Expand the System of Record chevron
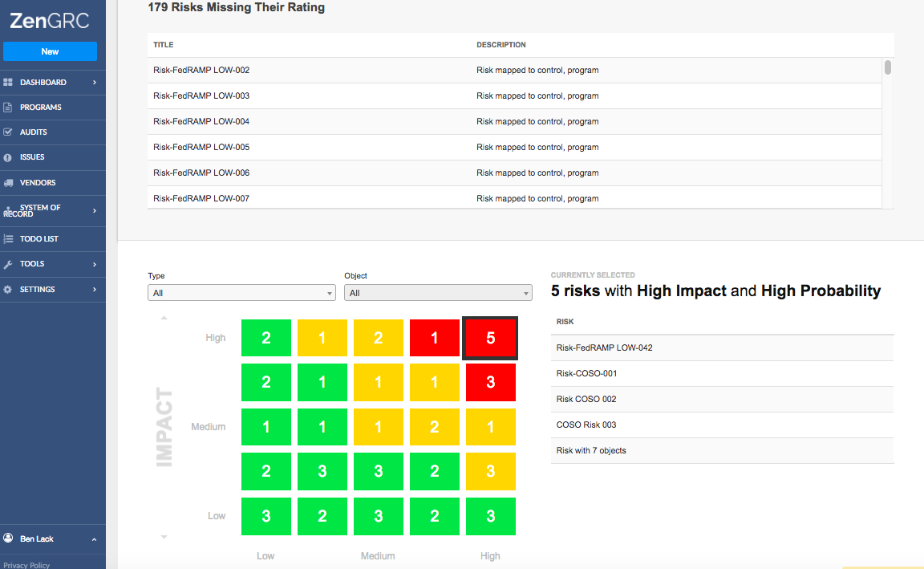 click(x=95, y=210)
